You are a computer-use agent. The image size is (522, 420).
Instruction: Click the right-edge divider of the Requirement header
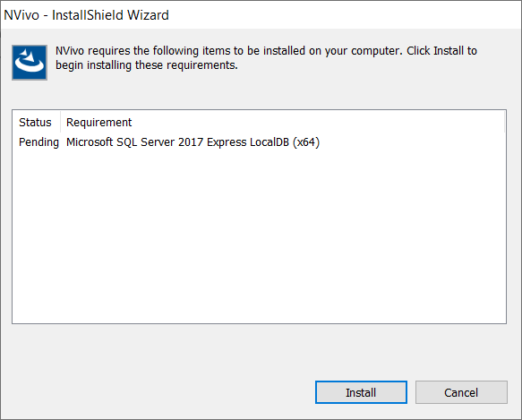point(504,122)
